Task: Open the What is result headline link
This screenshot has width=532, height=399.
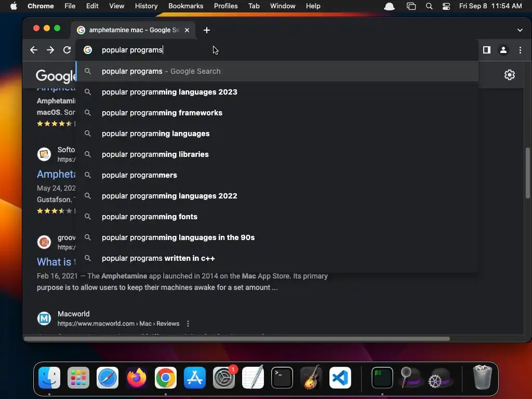Action: 56,262
